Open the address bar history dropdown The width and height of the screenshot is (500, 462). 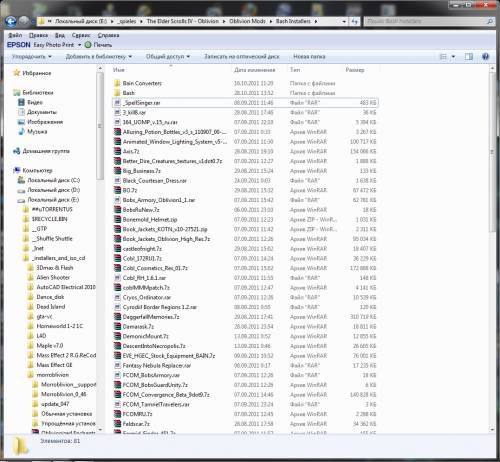click(x=344, y=21)
